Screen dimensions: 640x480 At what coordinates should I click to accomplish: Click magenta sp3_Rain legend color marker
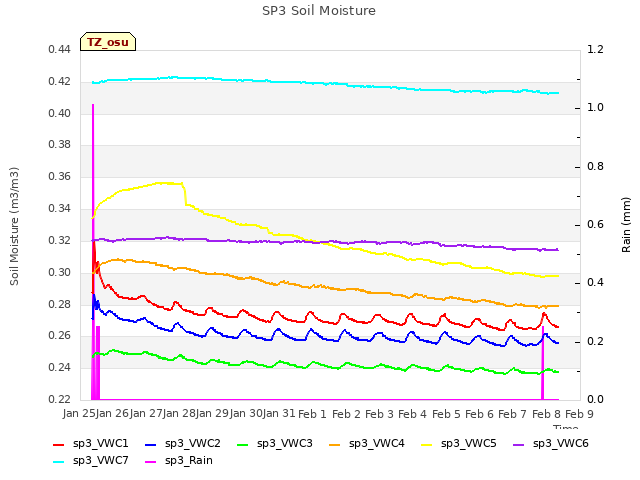[151, 462]
